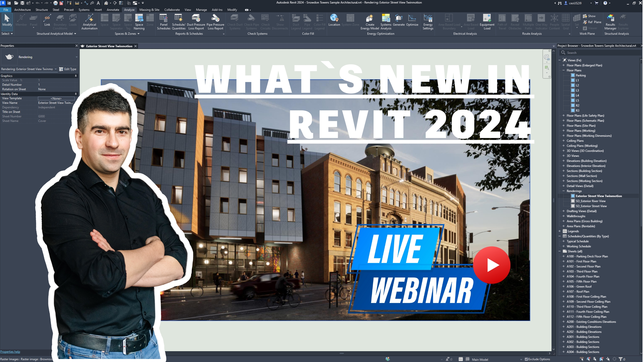Click Rotation on Sheet dropdown
This screenshot has height=362, width=644.
click(x=57, y=89)
